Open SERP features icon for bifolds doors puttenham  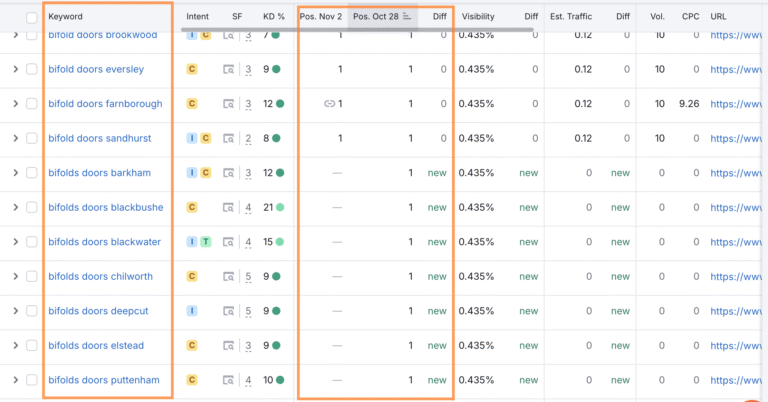[x=230, y=380]
